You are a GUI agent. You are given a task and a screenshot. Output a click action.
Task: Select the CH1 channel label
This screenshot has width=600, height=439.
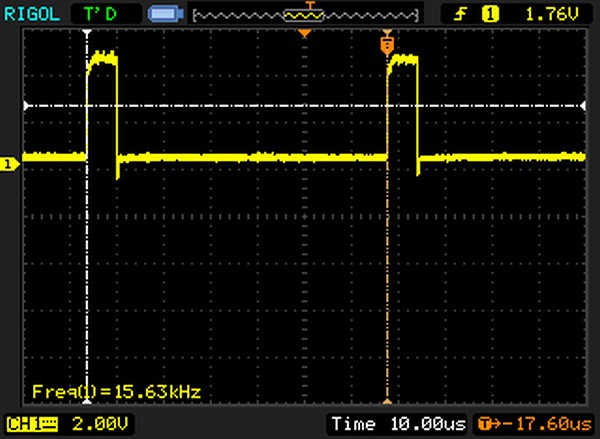pos(29,424)
